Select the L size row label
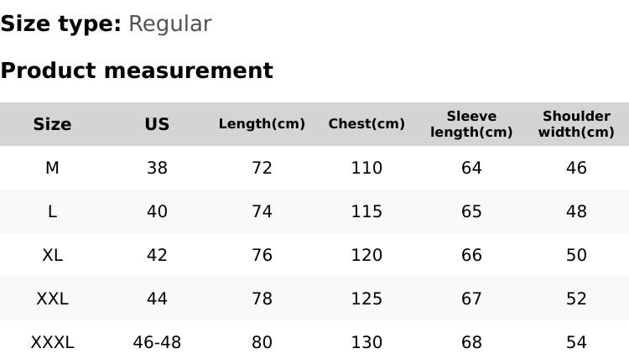This screenshot has height=364, width=629. click(52, 211)
